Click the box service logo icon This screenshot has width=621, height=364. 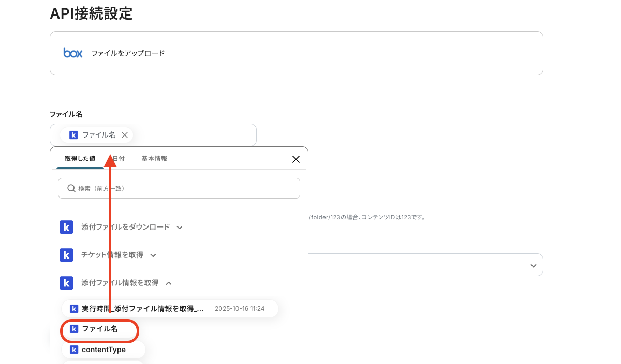(72, 53)
